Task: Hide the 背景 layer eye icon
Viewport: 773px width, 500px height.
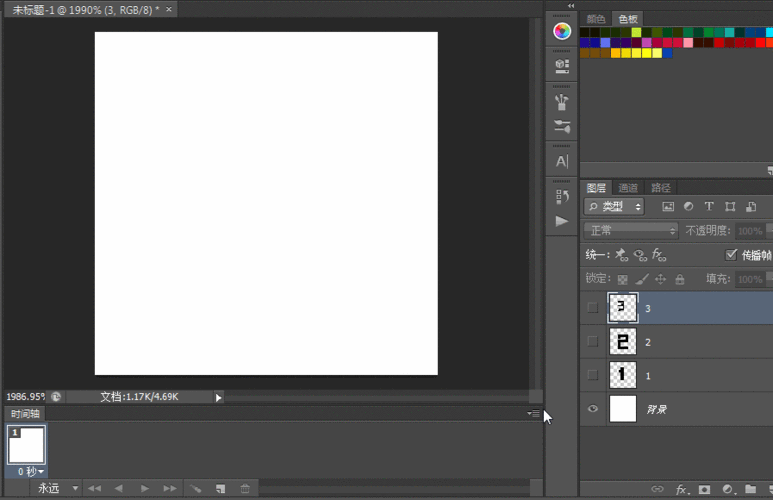Action: click(x=593, y=409)
